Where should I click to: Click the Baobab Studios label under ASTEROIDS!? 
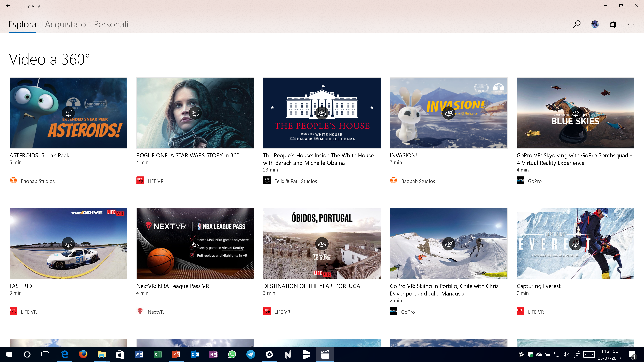tap(38, 181)
